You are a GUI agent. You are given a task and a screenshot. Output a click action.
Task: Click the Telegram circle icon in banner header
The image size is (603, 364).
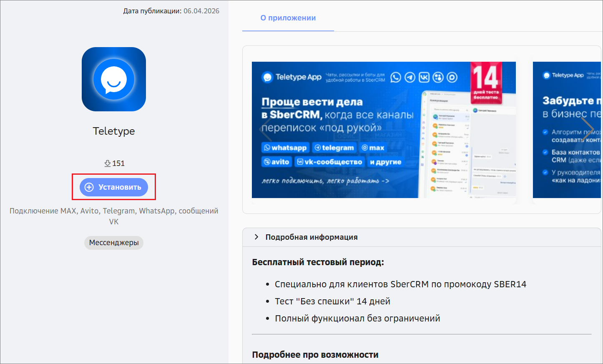click(x=410, y=77)
